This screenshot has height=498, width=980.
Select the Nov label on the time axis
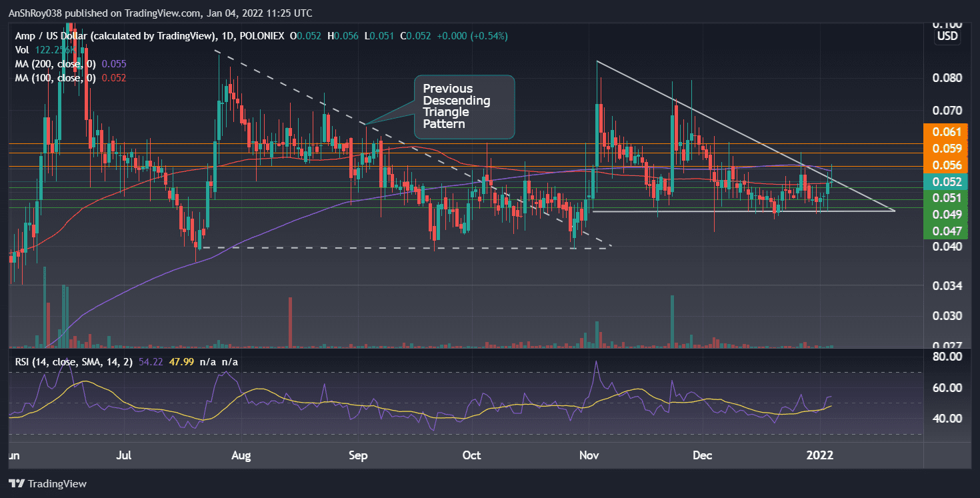point(589,455)
